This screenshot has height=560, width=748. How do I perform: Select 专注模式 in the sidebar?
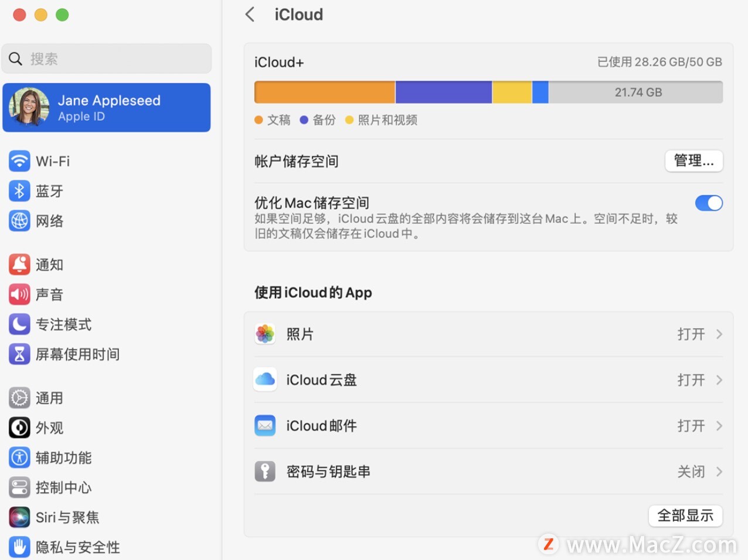point(106,325)
